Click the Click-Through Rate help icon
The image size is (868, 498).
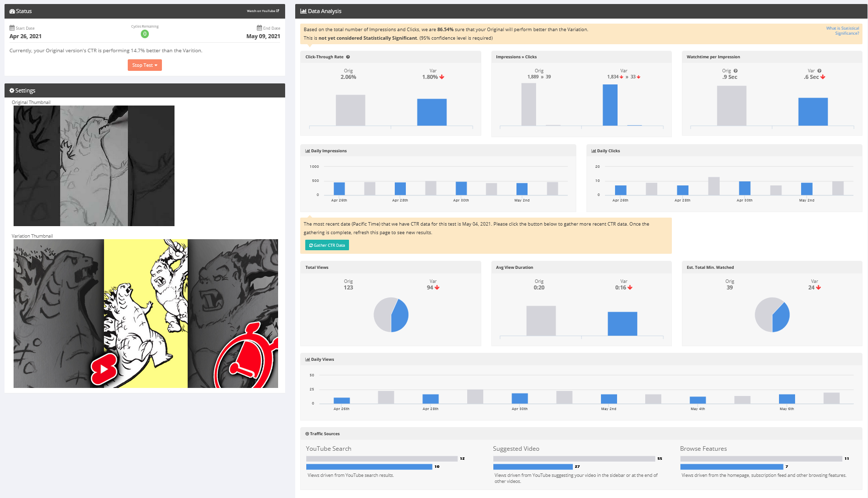(x=348, y=57)
